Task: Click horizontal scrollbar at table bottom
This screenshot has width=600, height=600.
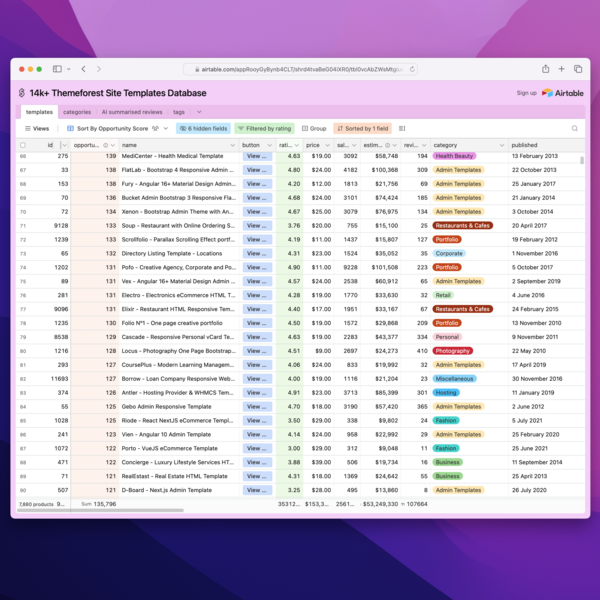Action: [x=100, y=510]
